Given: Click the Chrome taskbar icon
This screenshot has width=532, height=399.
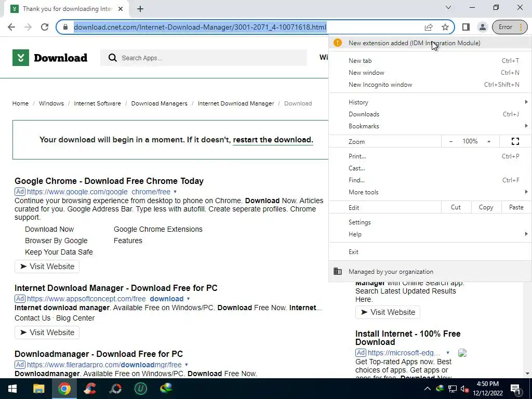Looking at the screenshot, I should [x=64, y=389].
